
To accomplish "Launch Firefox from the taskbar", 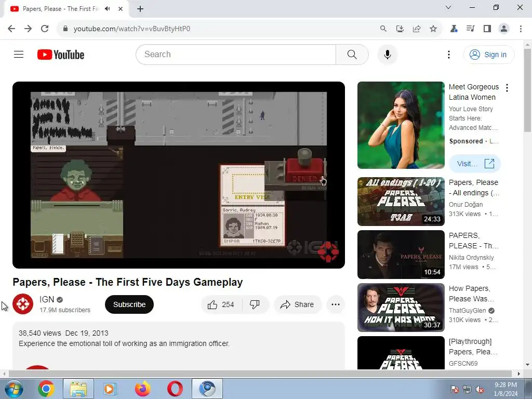I will [142, 389].
